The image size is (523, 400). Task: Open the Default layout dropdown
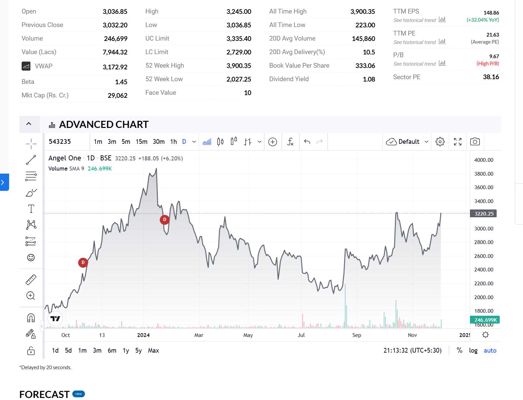(407, 142)
